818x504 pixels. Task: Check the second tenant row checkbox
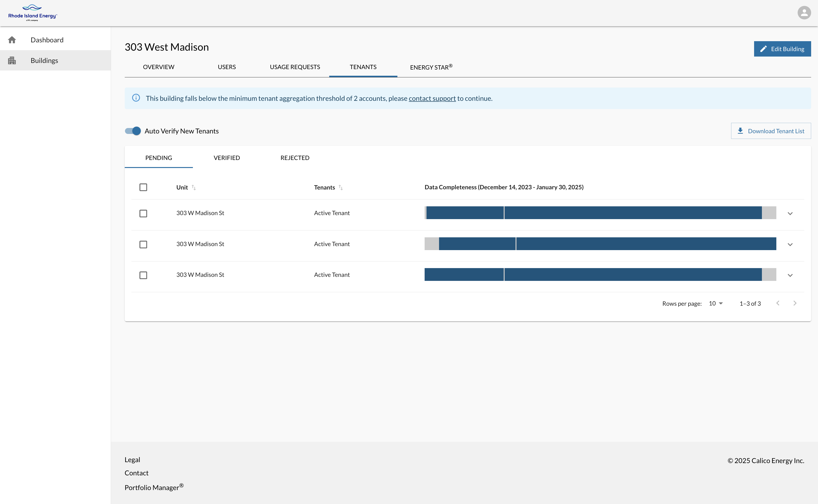(143, 244)
